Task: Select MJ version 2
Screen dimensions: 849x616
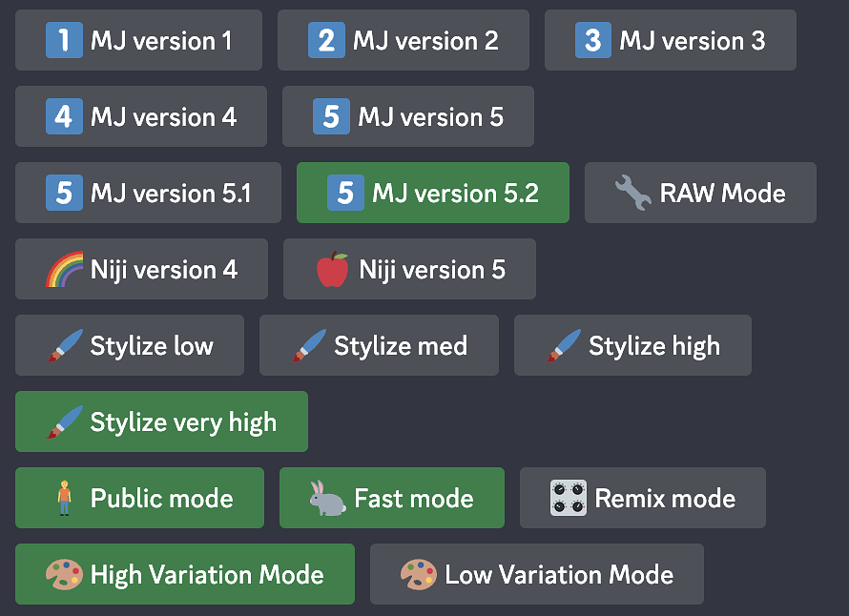Action: point(404,40)
